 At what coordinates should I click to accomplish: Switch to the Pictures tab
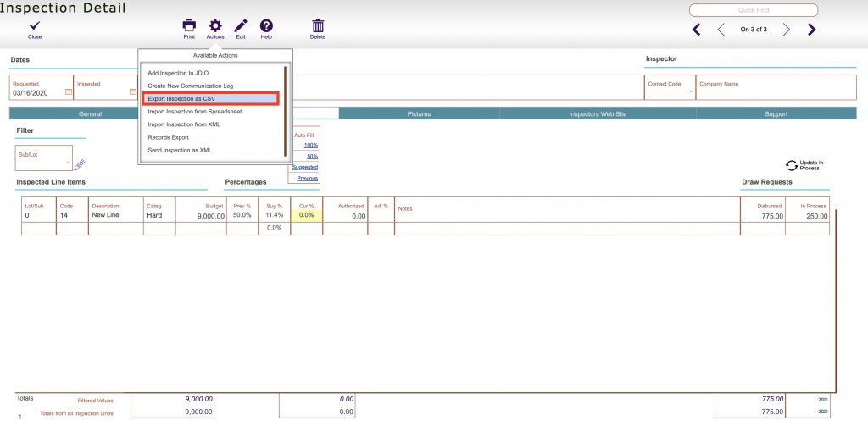click(419, 114)
